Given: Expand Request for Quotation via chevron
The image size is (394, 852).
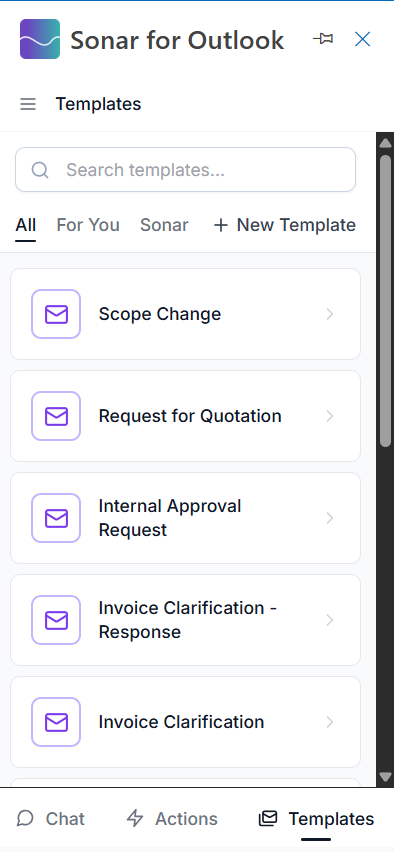Looking at the screenshot, I should (x=330, y=416).
